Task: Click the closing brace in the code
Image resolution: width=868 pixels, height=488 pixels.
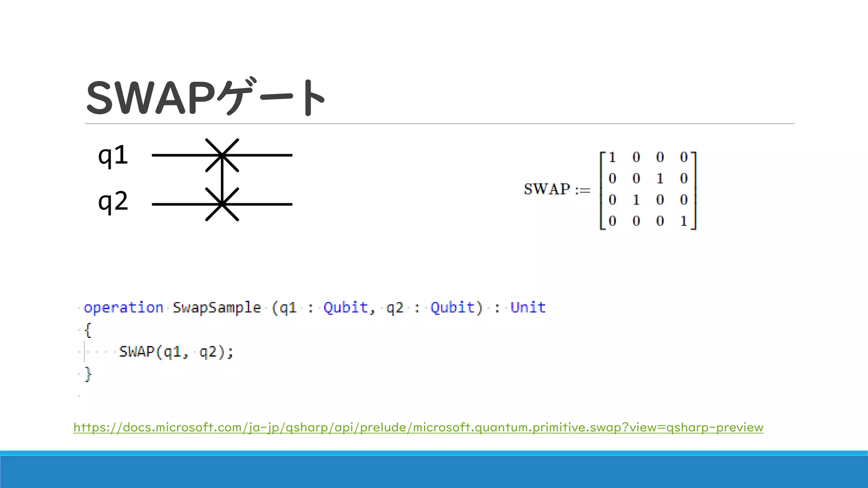Action: [x=88, y=374]
